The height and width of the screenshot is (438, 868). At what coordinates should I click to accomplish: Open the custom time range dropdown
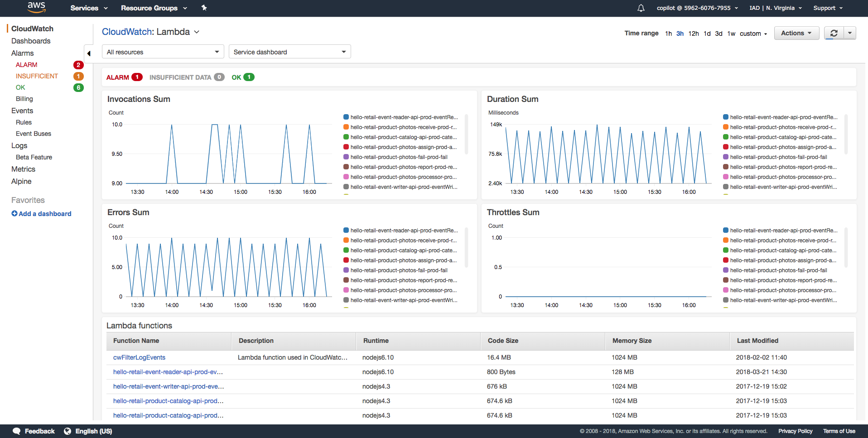coord(753,34)
